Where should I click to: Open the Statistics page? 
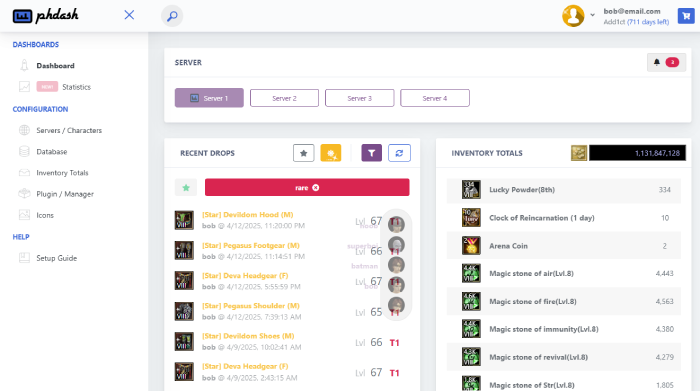(76, 87)
